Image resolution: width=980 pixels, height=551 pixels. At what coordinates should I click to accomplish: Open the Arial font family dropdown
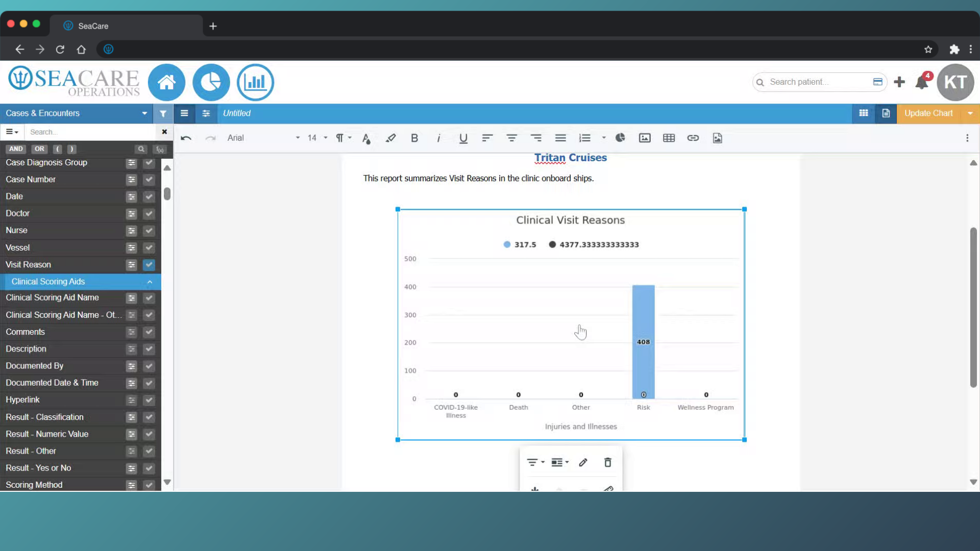(x=263, y=138)
